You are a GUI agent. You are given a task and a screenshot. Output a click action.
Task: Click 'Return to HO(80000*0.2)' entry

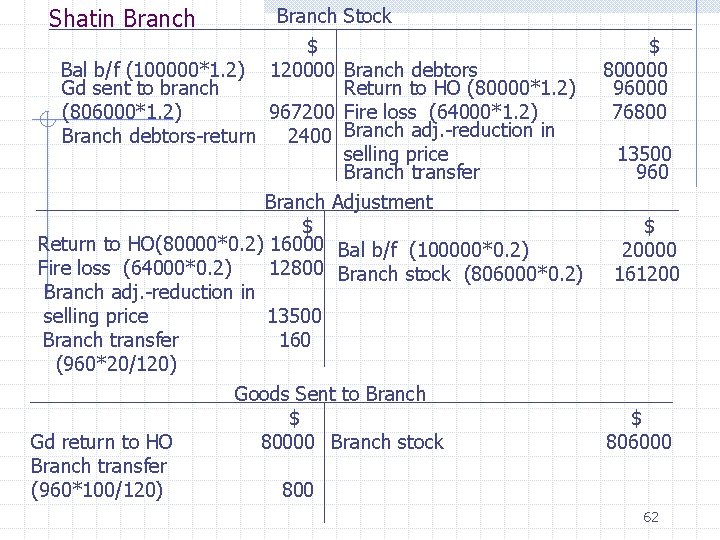(x=151, y=244)
